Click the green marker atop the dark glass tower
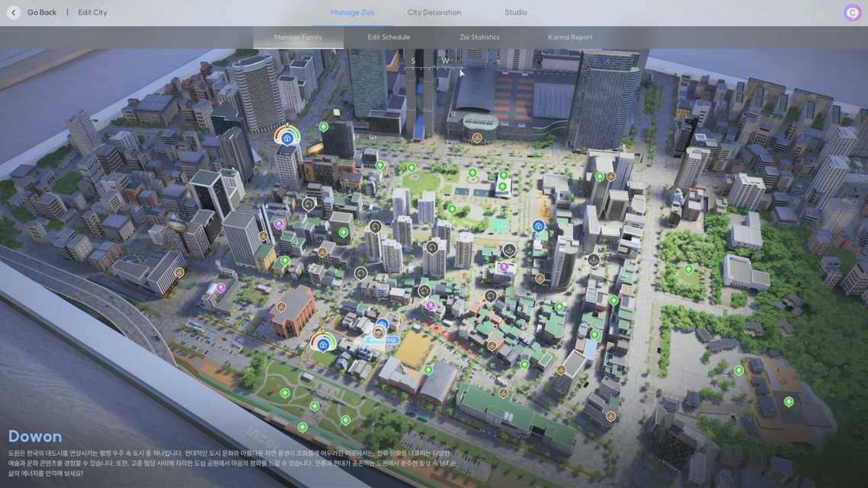 tap(324, 126)
